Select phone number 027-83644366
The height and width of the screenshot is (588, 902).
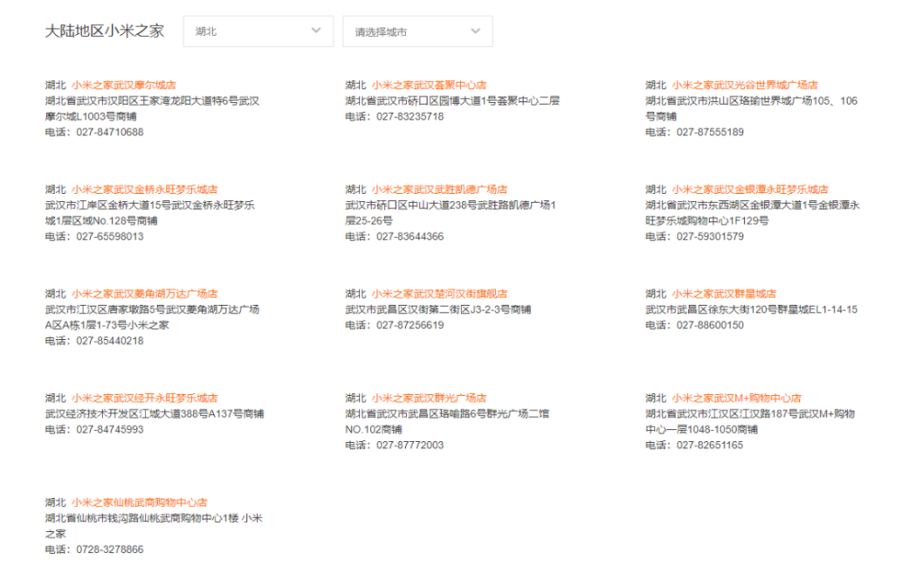pos(410,236)
